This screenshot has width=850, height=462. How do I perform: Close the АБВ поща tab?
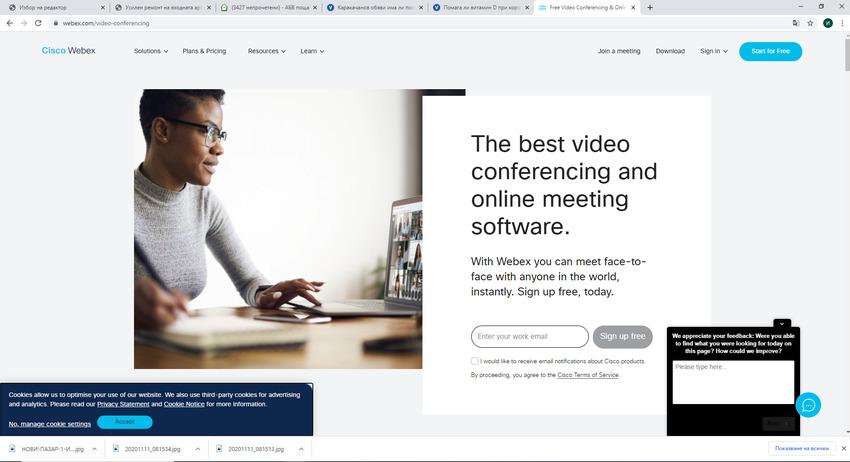click(x=315, y=8)
